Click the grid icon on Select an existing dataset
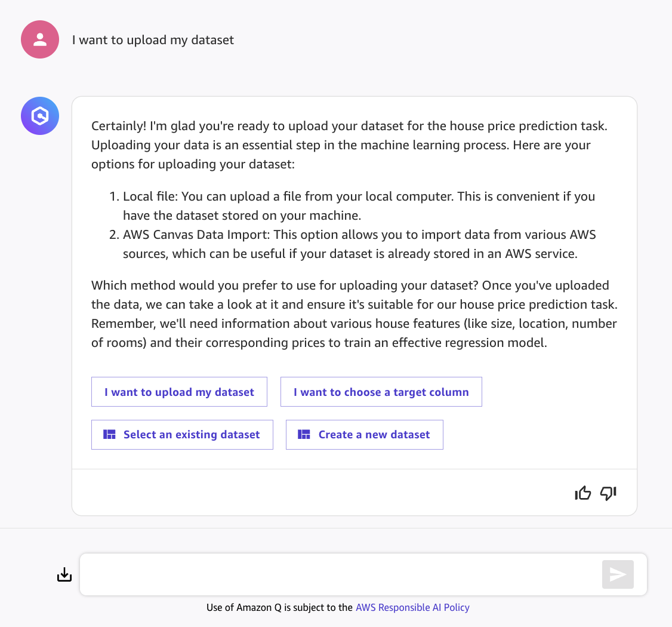 click(x=109, y=435)
